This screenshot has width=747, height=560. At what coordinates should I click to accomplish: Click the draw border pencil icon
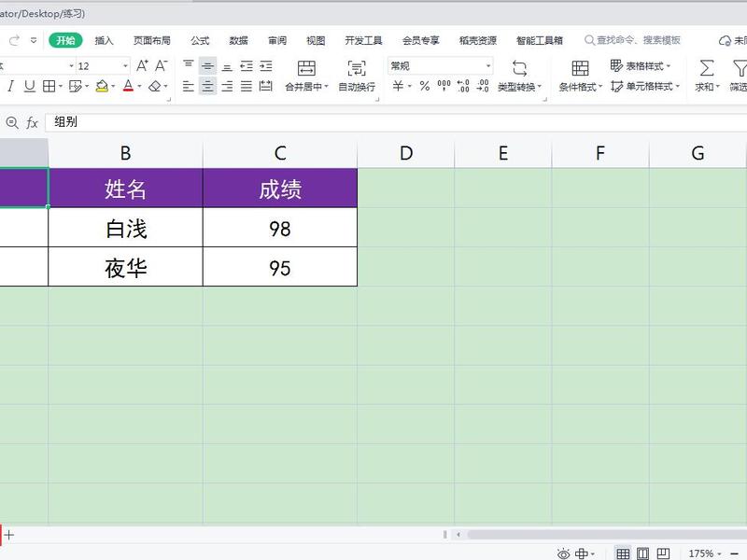[76, 86]
